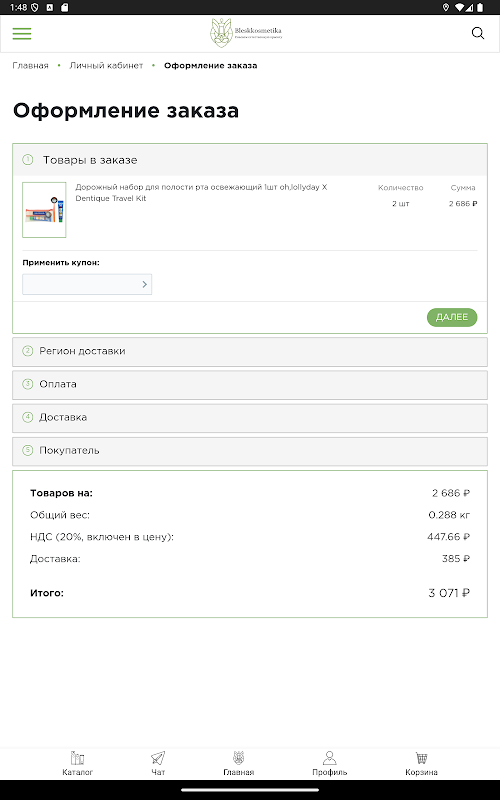Open the Дорожный набор product title link

[x=202, y=192]
